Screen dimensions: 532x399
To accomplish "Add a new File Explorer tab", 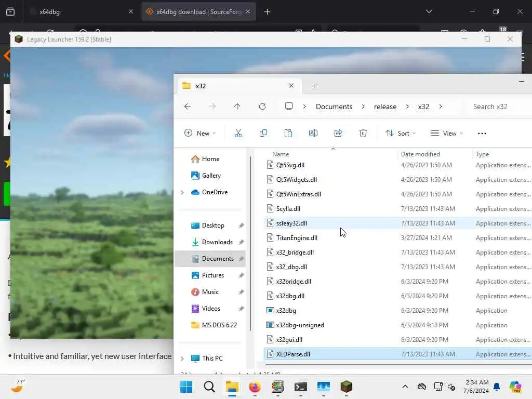I will click(x=314, y=86).
